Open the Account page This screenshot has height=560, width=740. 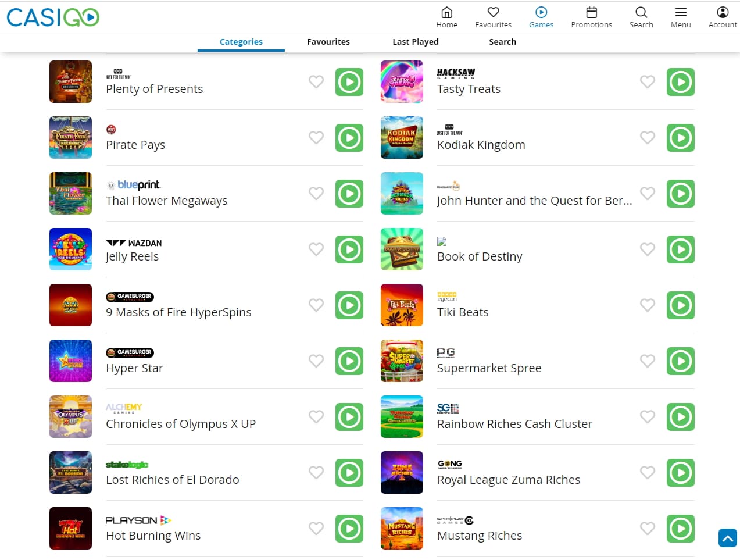point(723,17)
